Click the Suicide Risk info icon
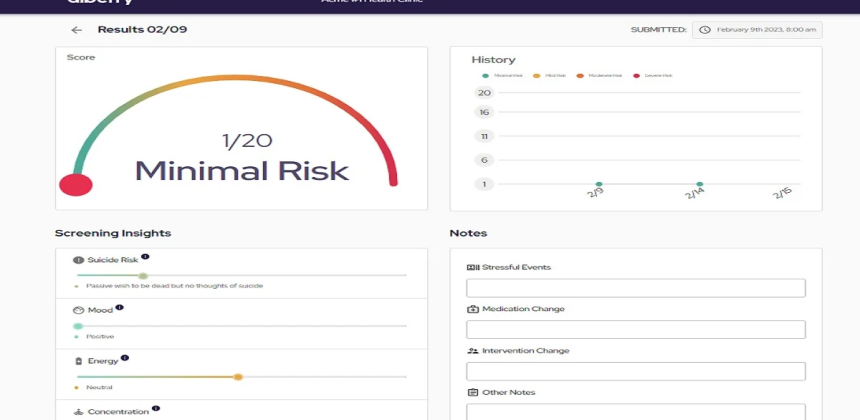The width and height of the screenshot is (860, 420). coord(145,257)
